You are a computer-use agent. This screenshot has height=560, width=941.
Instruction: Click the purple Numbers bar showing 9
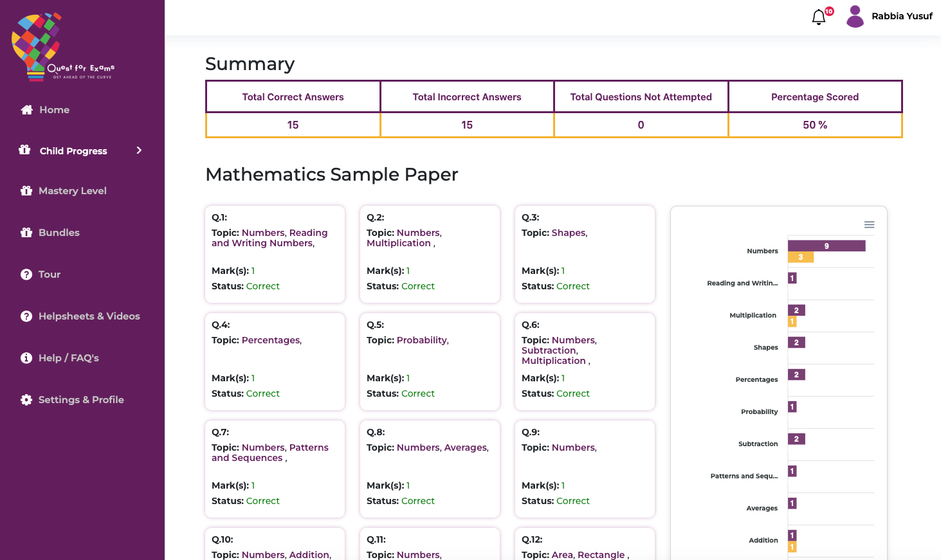coord(827,246)
